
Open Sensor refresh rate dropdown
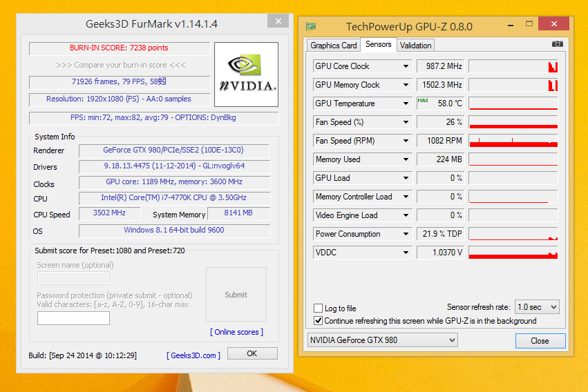(x=537, y=307)
